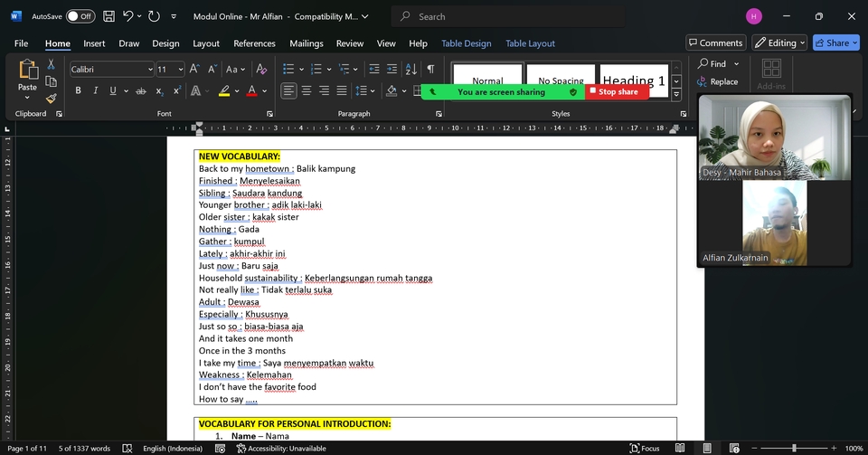Viewport: 868px width, 455px height.
Task: Click the Replace button
Action: [718, 81]
